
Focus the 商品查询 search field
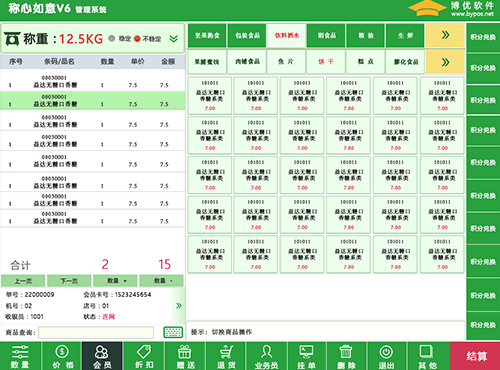coord(96,332)
